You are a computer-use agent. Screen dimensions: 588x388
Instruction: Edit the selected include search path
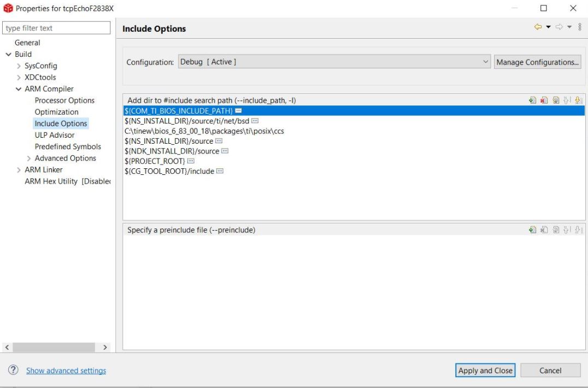556,100
